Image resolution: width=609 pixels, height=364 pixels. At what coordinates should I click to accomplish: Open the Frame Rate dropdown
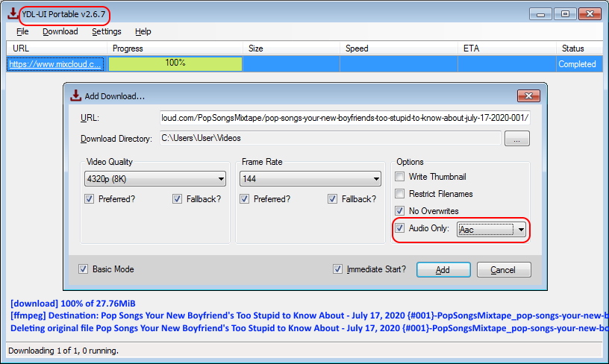tap(310, 179)
